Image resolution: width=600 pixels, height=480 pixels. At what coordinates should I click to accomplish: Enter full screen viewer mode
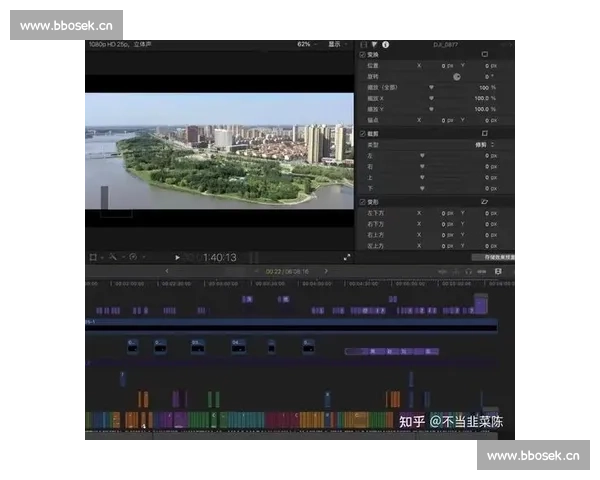tap(347, 257)
